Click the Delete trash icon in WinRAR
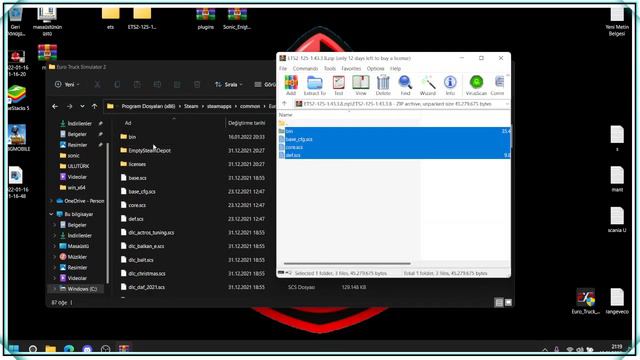 383,85
